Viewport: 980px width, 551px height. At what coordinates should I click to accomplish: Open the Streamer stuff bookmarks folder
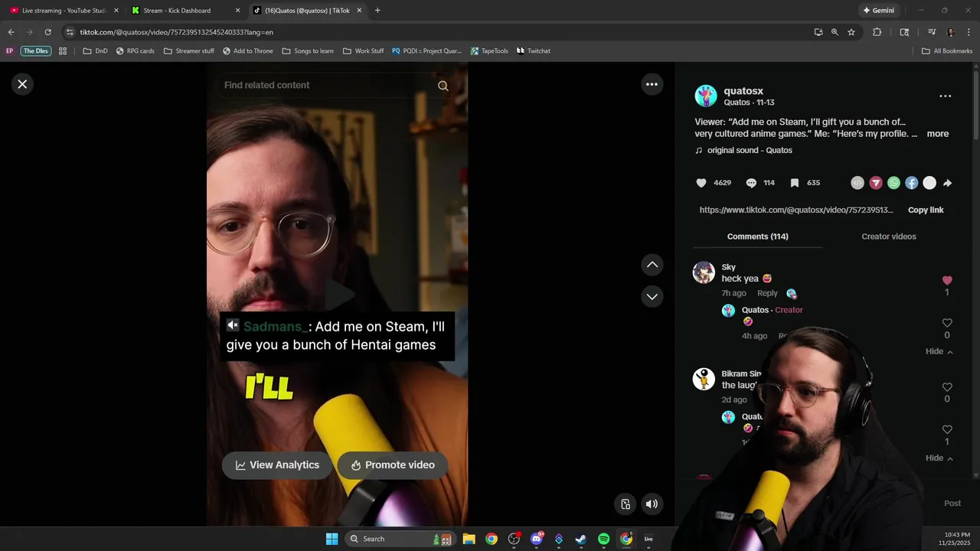pos(189,51)
